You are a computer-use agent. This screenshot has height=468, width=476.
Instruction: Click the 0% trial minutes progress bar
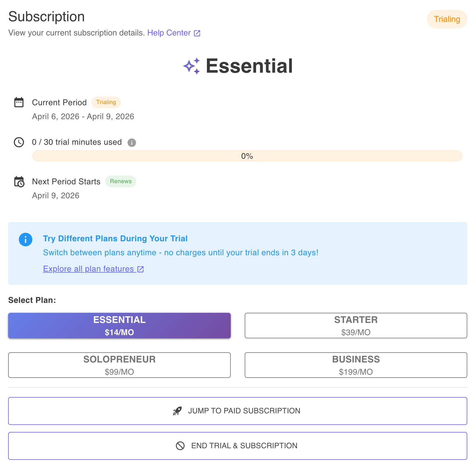click(x=247, y=156)
